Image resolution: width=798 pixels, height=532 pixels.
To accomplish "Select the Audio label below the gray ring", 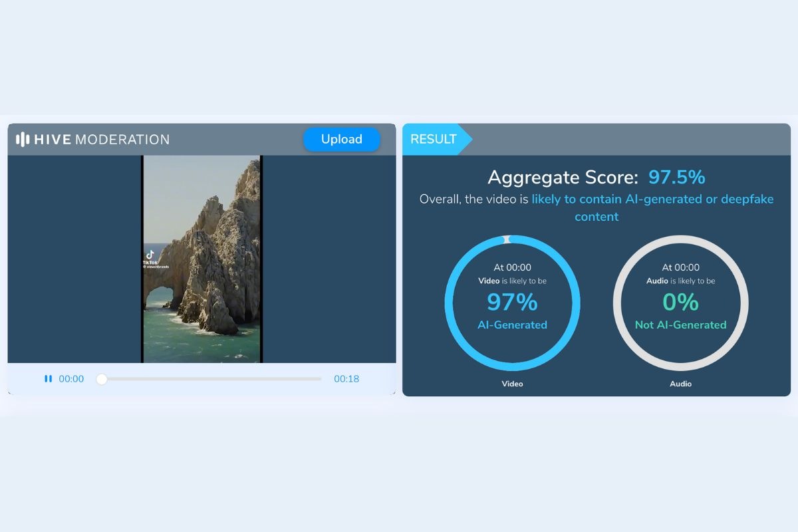I will pos(680,384).
